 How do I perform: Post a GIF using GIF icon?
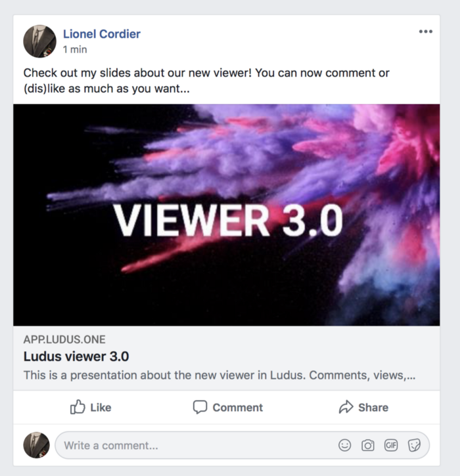(391, 445)
